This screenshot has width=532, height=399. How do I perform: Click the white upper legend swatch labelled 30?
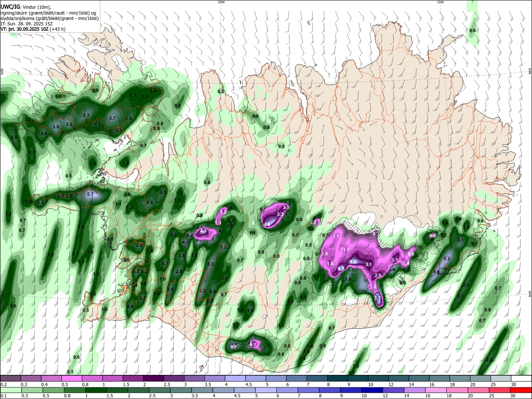[x=522, y=378]
